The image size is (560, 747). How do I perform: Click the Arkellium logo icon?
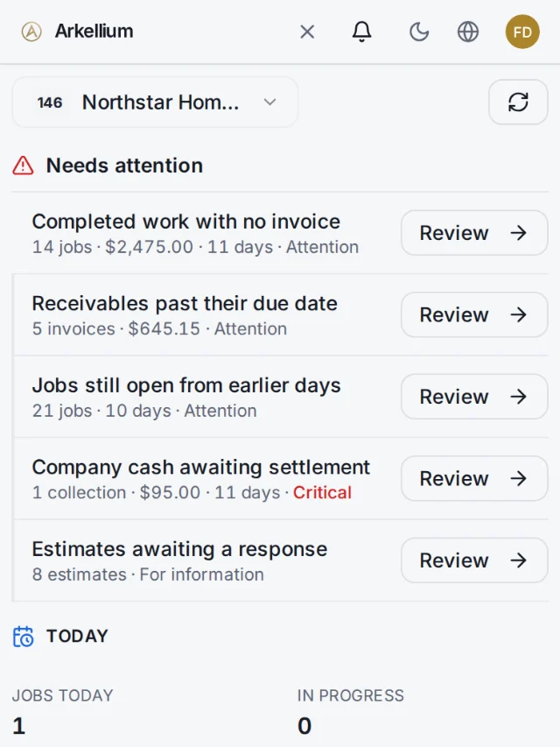point(31,32)
